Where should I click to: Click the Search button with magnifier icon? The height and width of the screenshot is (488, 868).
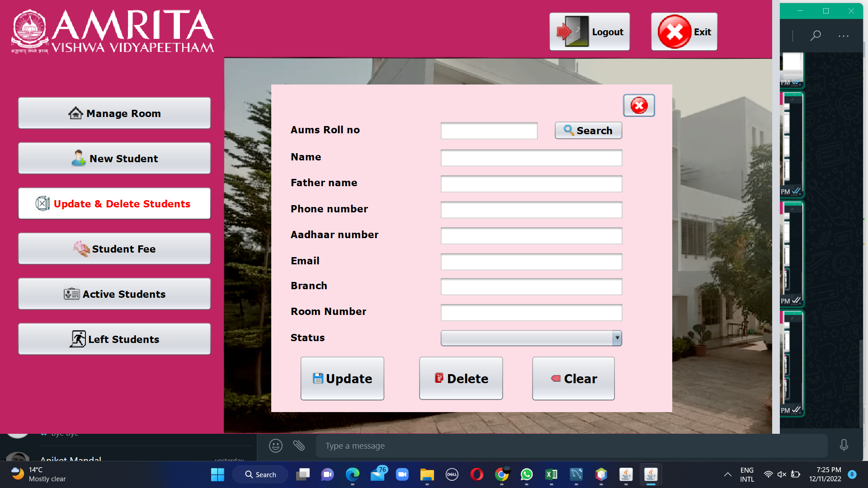click(x=588, y=131)
